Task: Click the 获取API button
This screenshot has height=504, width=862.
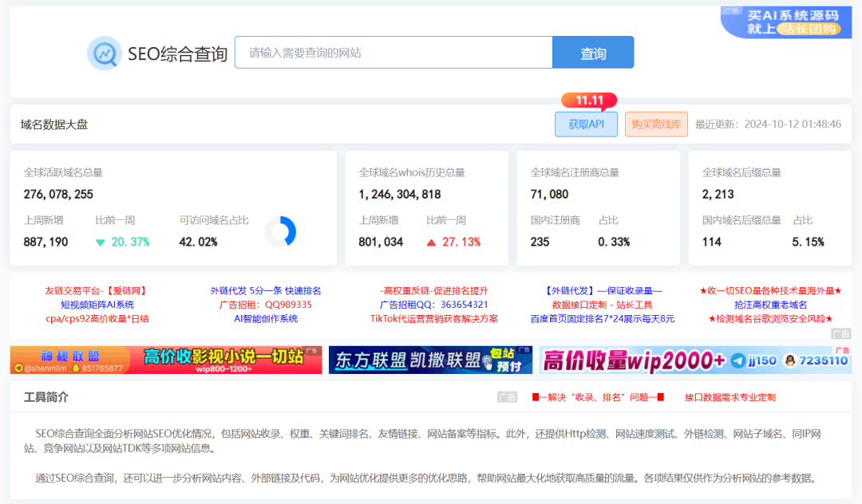Action: (586, 124)
